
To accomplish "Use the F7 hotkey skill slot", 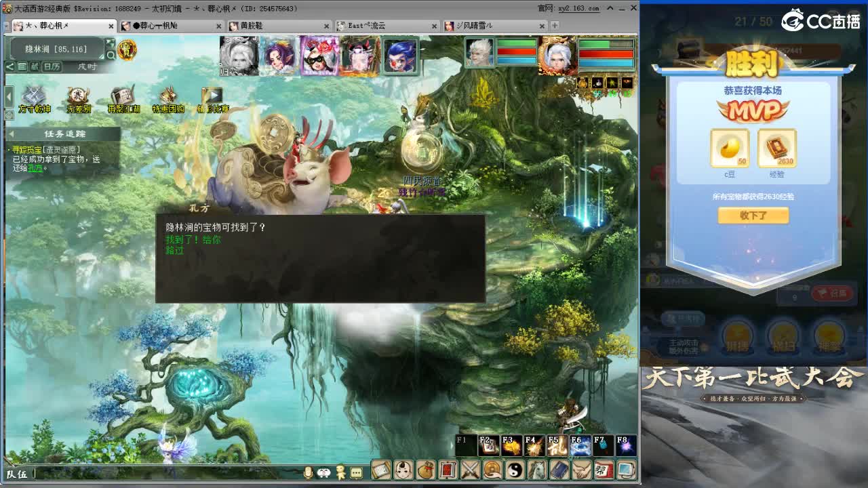I will 603,445.
